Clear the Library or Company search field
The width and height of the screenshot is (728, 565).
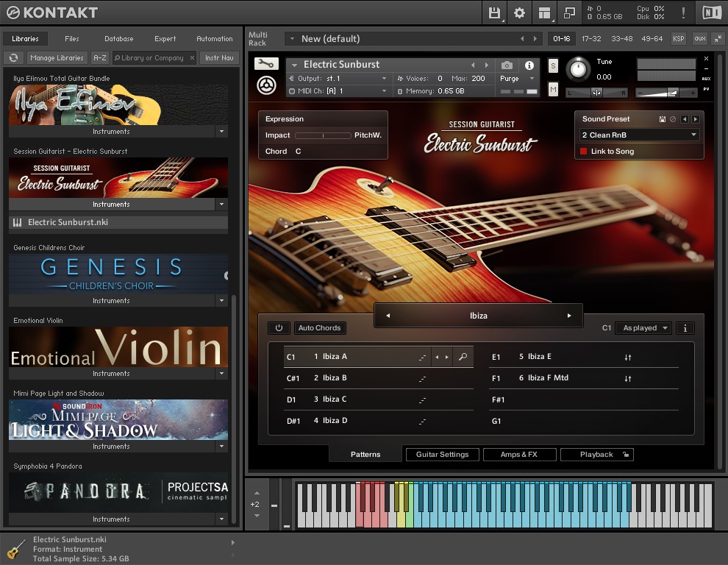pos(192,58)
